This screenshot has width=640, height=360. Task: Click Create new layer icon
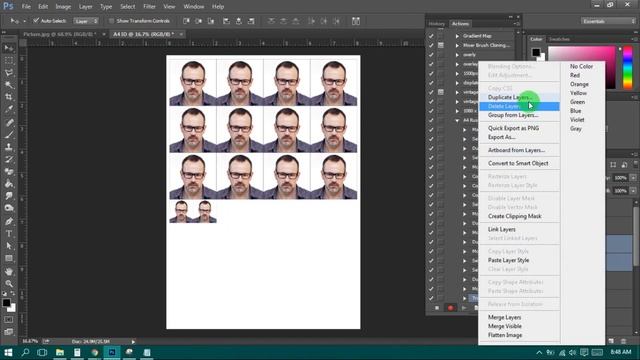click(611, 341)
